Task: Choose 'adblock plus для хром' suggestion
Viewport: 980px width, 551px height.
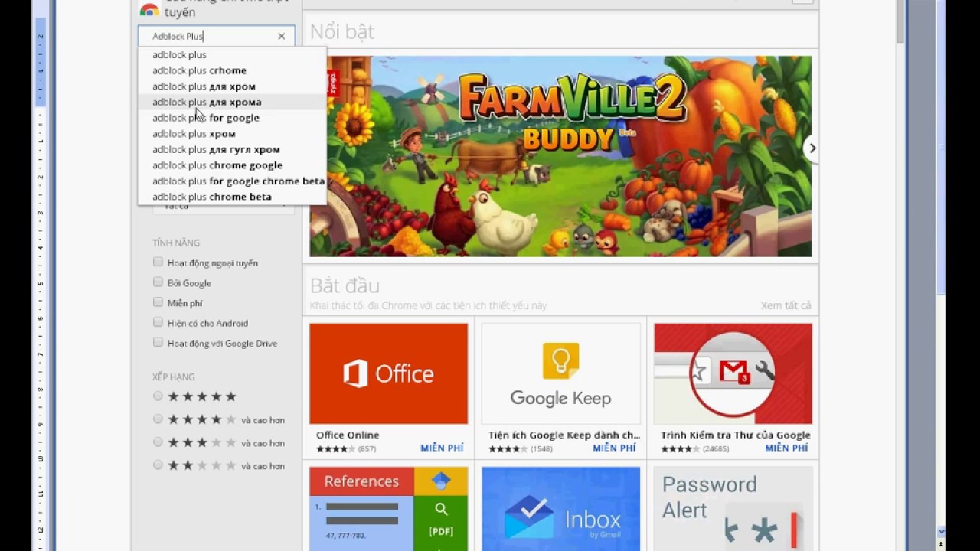Action: (232, 86)
